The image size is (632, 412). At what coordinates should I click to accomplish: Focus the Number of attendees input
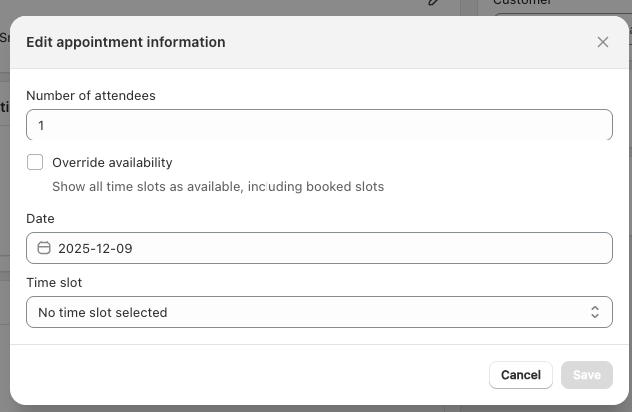tap(318, 125)
